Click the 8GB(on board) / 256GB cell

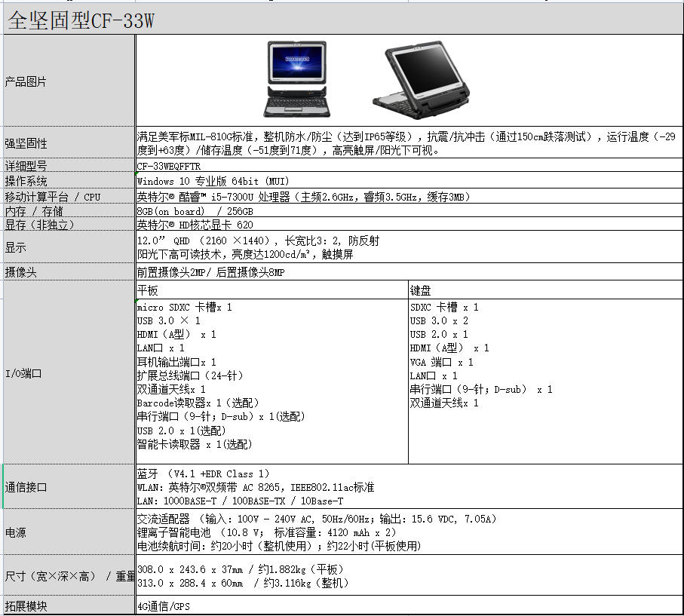point(409,211)
